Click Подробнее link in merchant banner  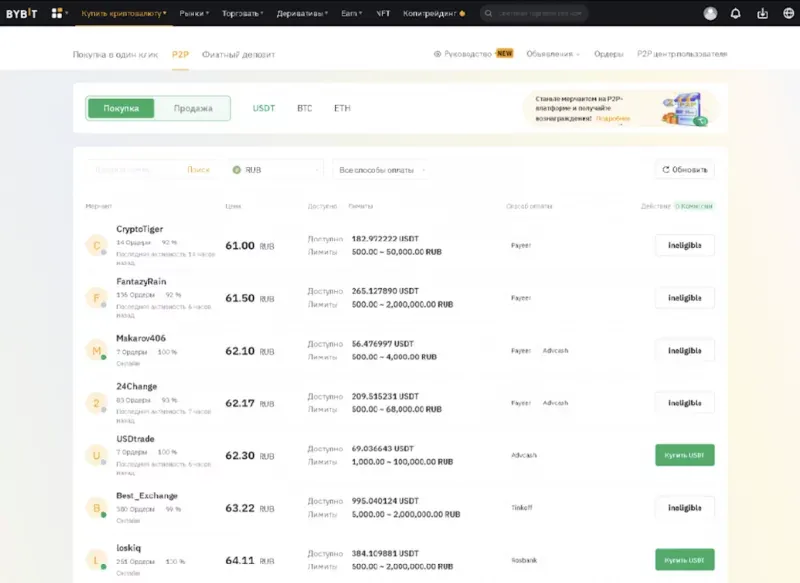tap(613, 118)
